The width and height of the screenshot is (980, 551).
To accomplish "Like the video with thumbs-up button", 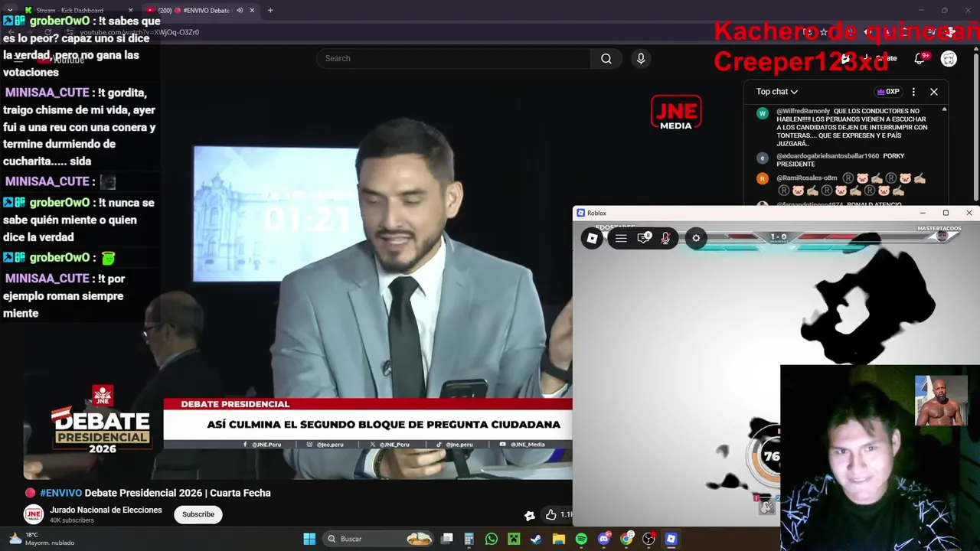I will click(x=550, y=515).
